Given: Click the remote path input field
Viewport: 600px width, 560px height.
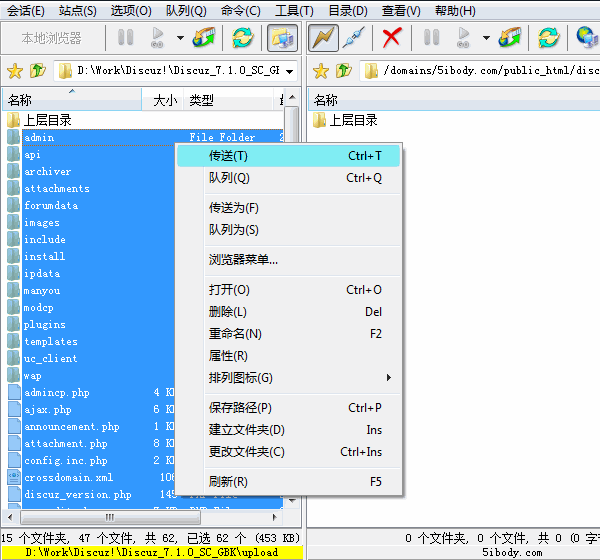Looking at the screenshot, I should point(480,72).
